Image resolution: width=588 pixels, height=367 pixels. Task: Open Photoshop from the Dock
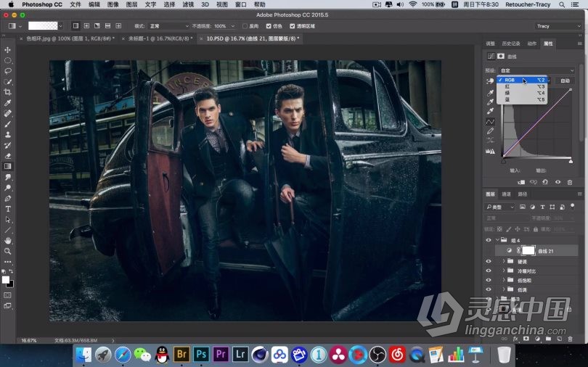tap(201, 354)
